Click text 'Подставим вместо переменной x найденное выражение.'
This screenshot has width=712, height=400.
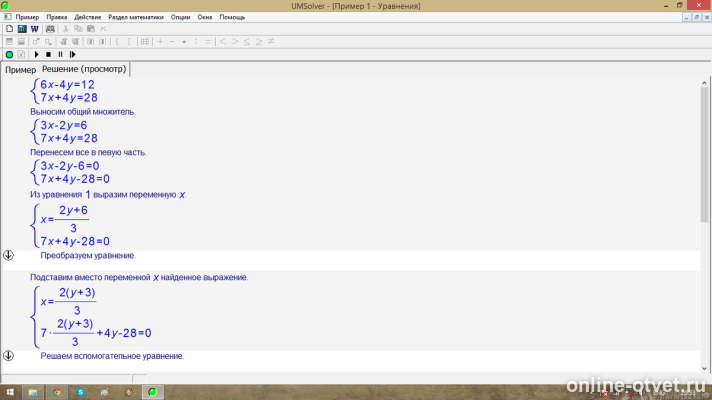click(x=139, y=277)
